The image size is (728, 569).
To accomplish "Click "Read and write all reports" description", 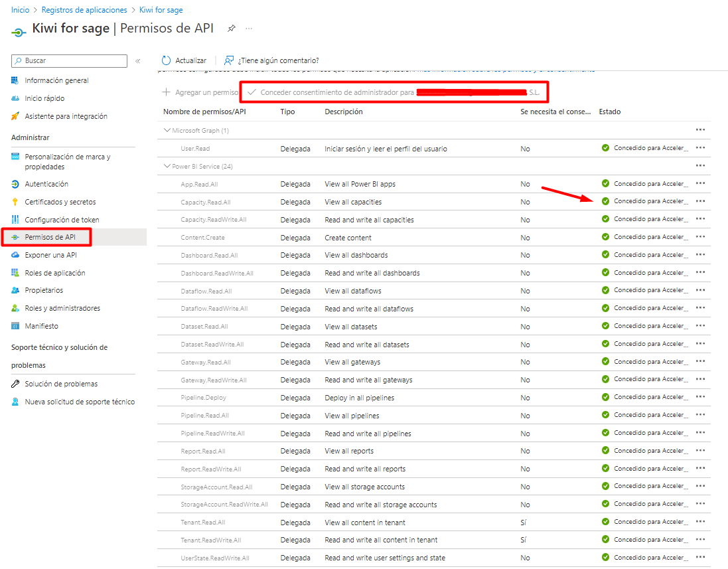I will [365, 469].
